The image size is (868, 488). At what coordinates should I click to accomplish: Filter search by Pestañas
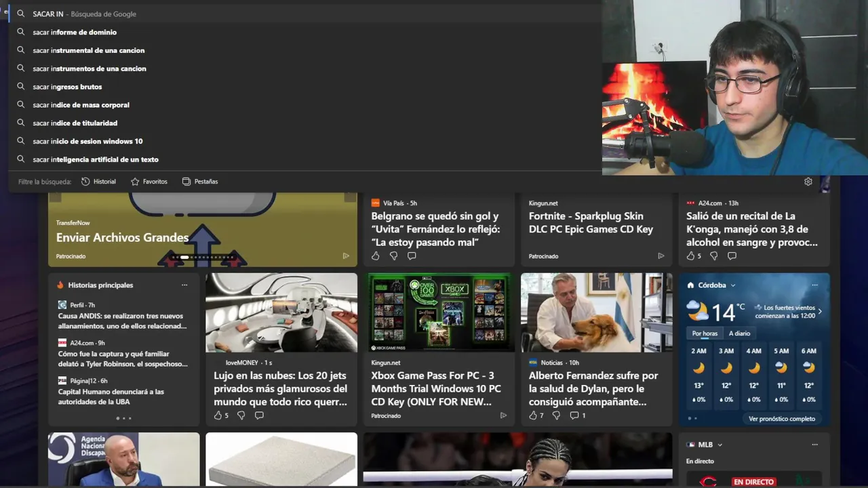(x=200, y=182)
